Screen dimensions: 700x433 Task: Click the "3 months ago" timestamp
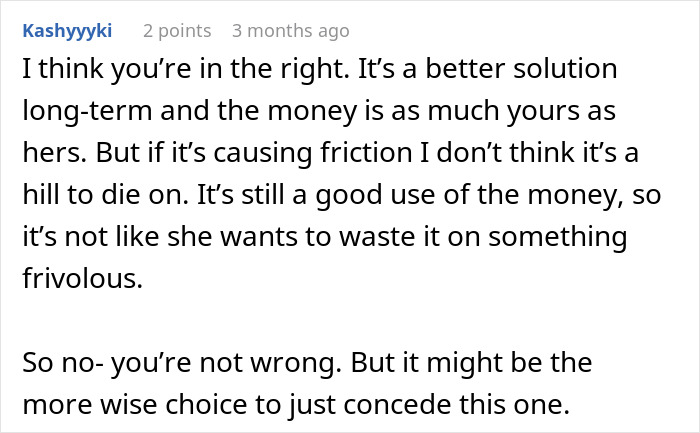coord(290,31)
